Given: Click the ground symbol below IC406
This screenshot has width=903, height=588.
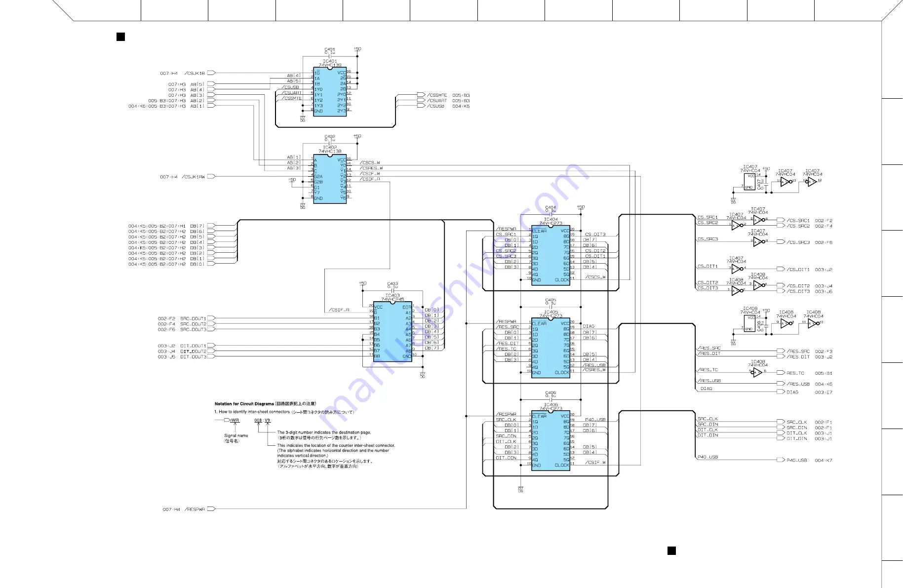Looking at the screenshot, I should click(520, 489).
